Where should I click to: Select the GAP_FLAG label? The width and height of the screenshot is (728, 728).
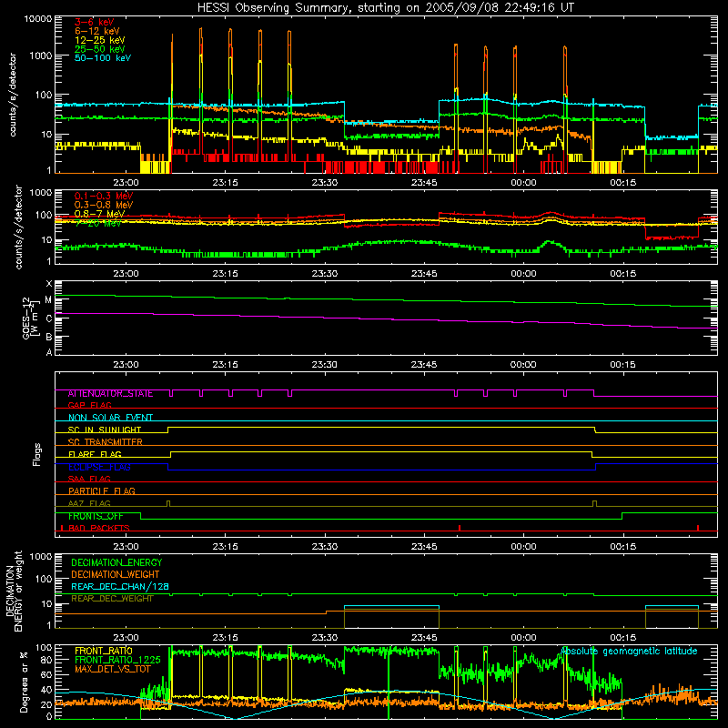[89, 405]
